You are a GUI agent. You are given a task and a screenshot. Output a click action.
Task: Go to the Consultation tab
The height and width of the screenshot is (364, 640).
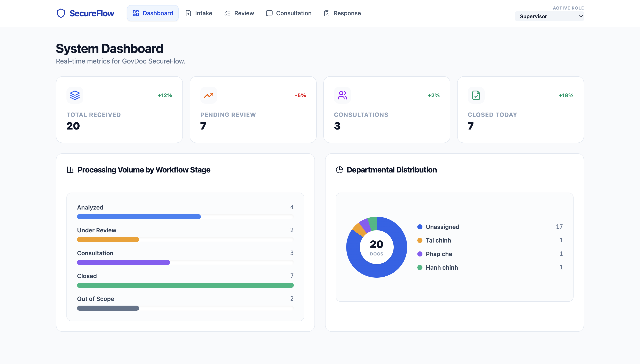pyautogui.click(x=289, y=13)
